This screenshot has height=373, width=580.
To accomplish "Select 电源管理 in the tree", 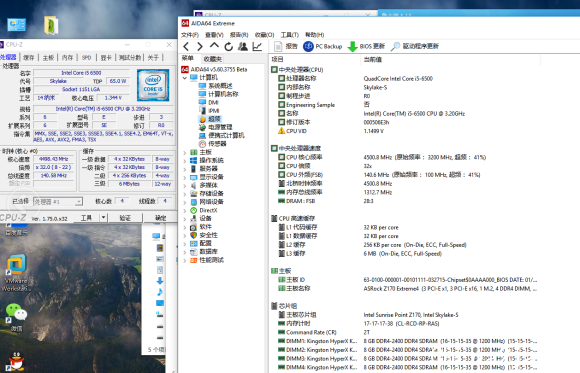I will tap(216, 127).
